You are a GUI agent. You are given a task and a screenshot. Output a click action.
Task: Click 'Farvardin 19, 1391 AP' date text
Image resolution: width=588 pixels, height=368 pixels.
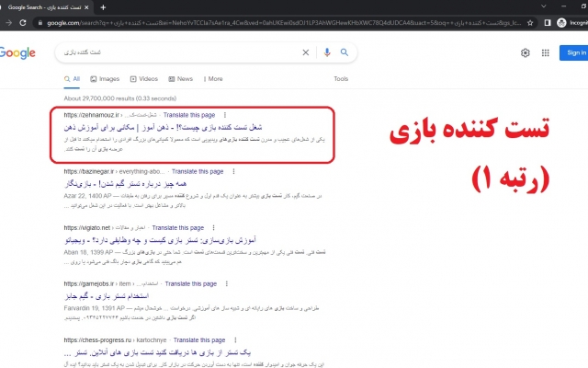tap(94, 308)
